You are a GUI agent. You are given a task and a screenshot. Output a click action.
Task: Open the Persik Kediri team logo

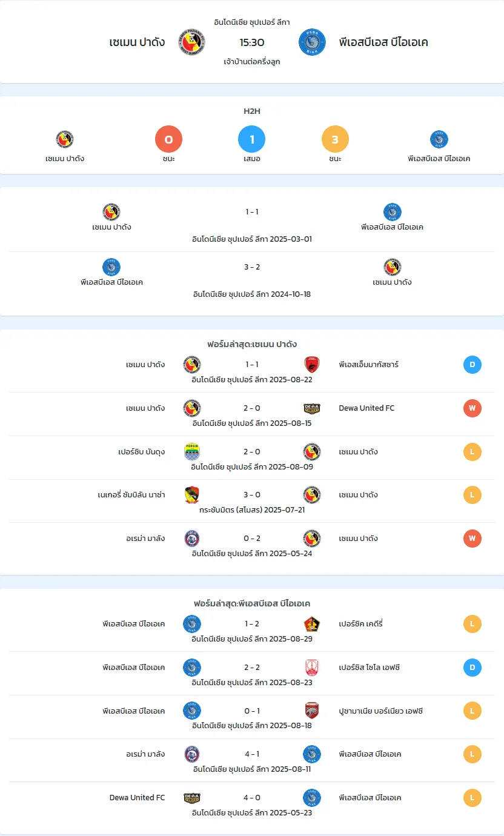[x=312, y=624]
